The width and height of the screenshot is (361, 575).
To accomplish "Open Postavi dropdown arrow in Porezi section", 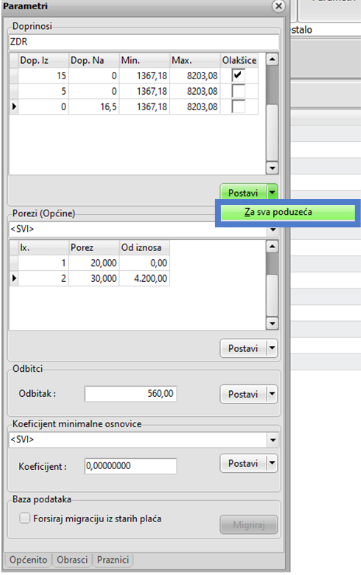I will pos(272,348).
